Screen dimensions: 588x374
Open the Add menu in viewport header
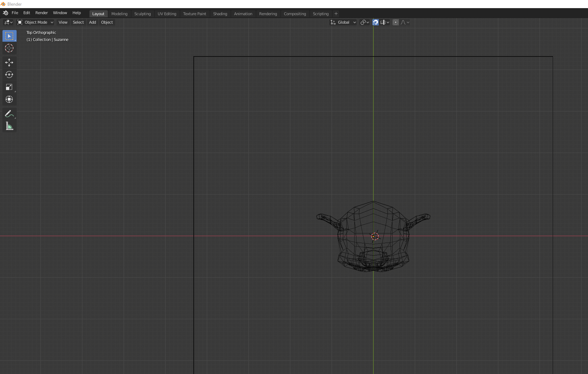tap(92, 22)
